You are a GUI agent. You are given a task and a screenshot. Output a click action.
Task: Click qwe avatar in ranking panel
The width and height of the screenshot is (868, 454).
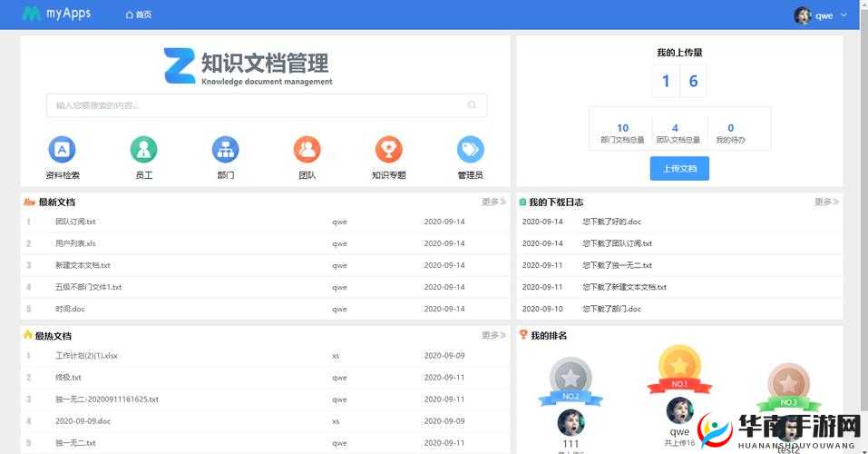click(x=679, y=410)
